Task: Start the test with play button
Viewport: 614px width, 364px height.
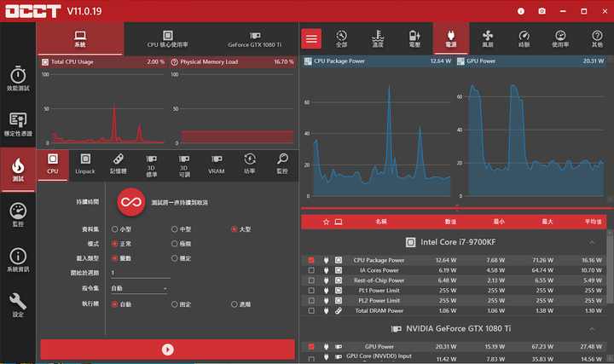Action: point(168,350)
